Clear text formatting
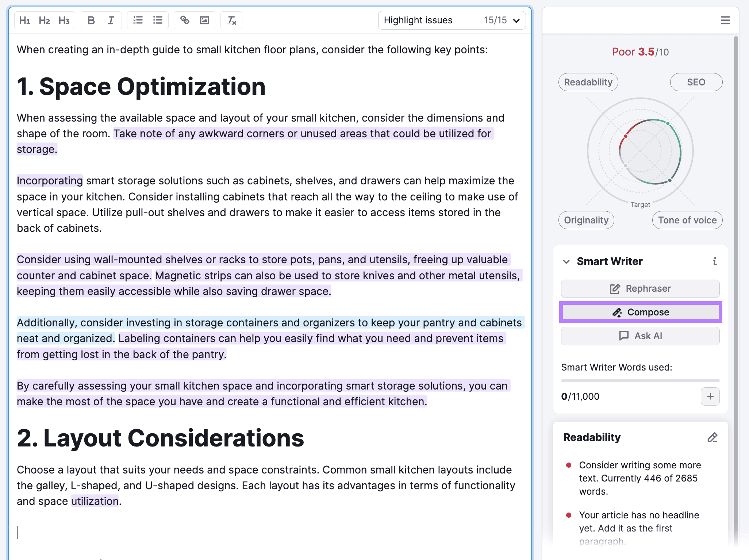This screenshot has width=749, height=560. pos(231,20)
